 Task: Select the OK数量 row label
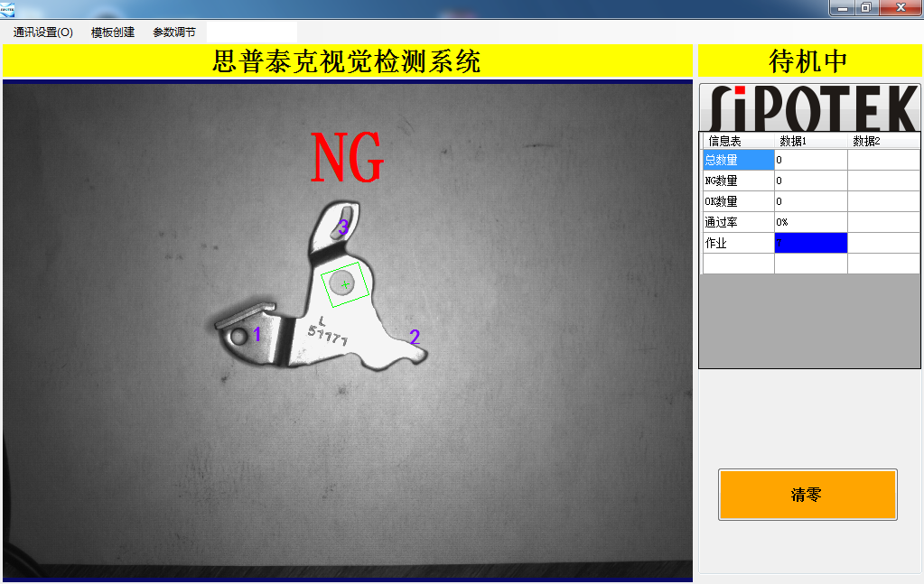[x=738, y=201]
